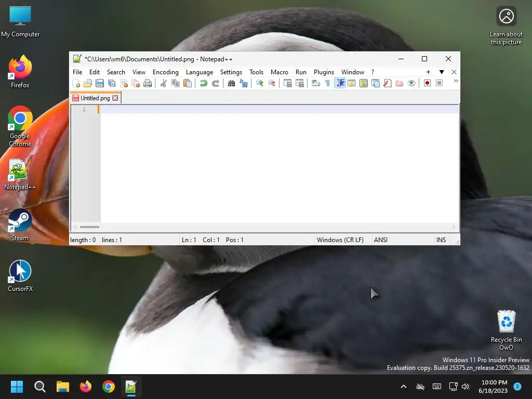Toggle word wrap toolbar icon
The height and width of the screenshot is (399, 532).
315,83
